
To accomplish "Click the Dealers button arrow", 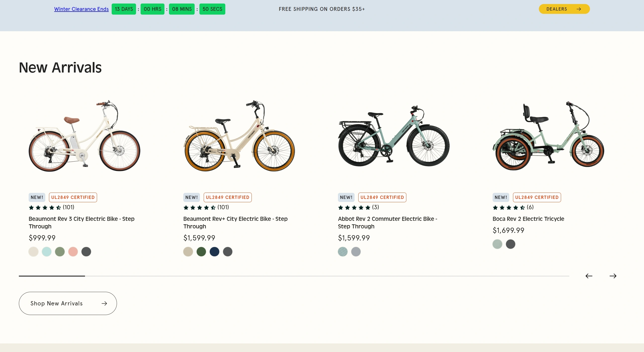I will [579, 9].
